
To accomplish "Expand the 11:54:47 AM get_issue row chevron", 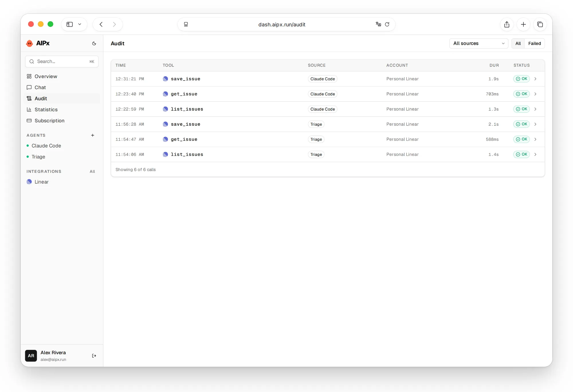I will point(535,139).
